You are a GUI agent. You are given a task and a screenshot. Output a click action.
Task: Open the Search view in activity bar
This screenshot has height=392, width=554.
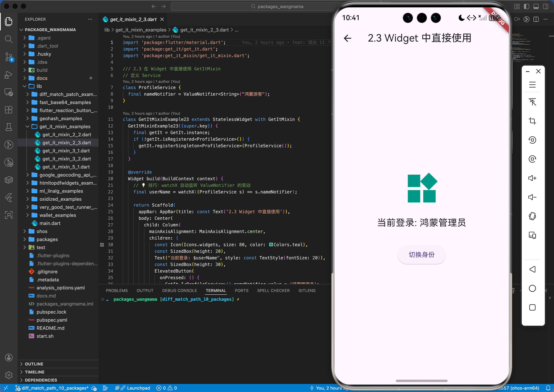[x=9, y=39]
